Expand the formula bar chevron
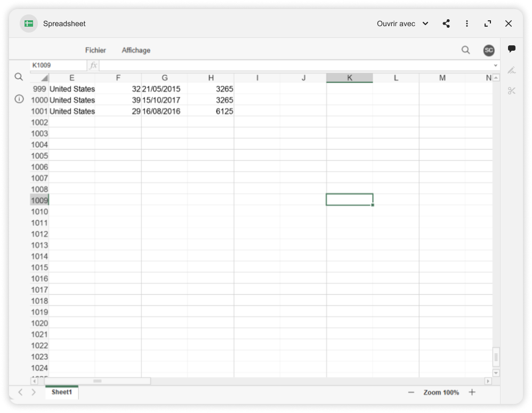This screenshot has width=532, height=413. [x=495, y=65]
